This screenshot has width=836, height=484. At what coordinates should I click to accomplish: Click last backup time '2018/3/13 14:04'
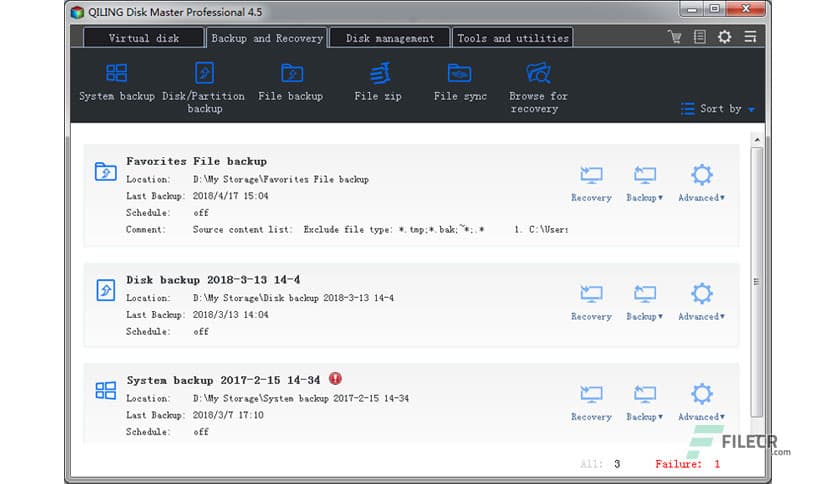[230, 314]
